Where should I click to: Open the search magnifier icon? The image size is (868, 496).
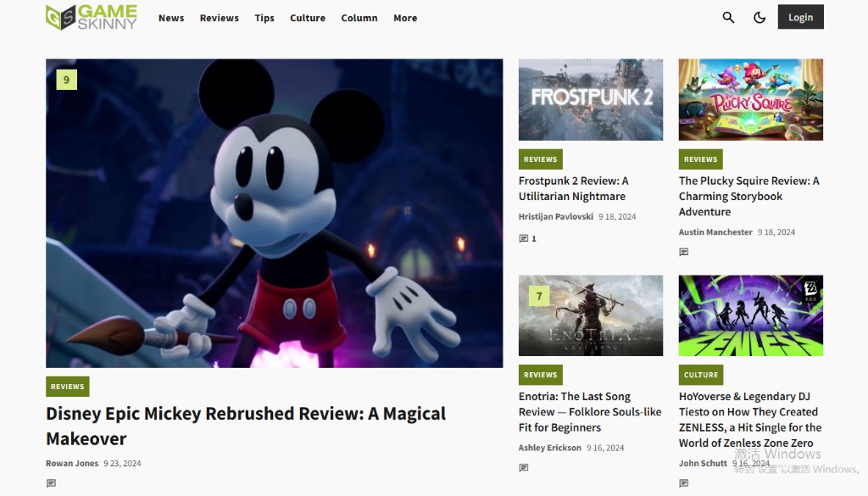tap(728, 18)
